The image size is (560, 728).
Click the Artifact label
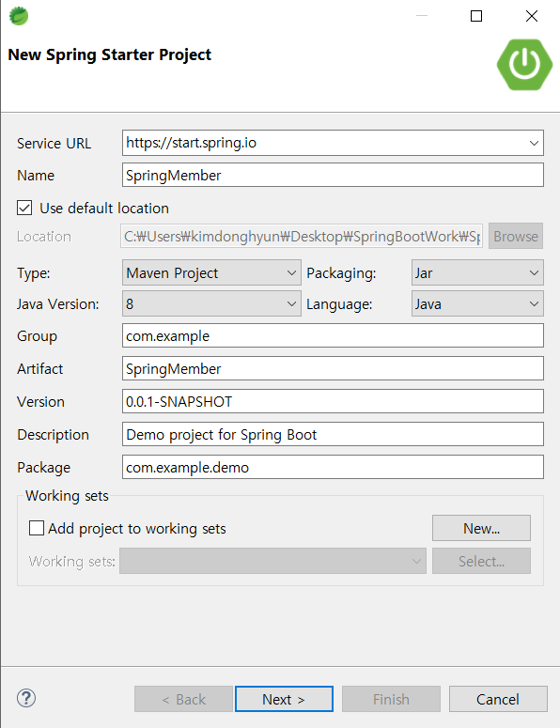tap(40, 368)
